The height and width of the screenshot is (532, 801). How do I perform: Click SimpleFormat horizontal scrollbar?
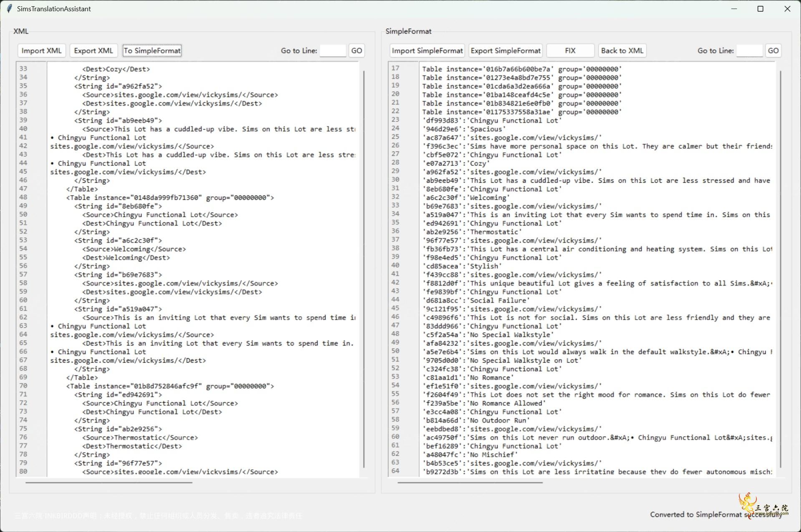tap(470, 482)
